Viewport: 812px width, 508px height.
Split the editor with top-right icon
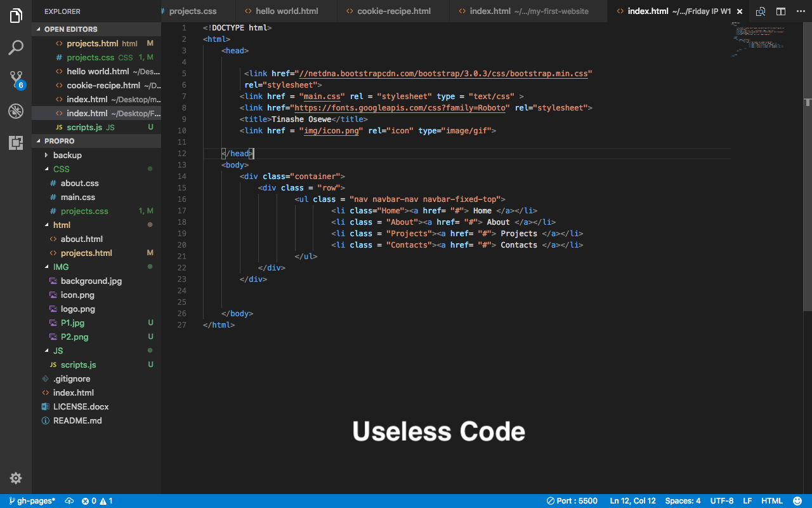781,11
